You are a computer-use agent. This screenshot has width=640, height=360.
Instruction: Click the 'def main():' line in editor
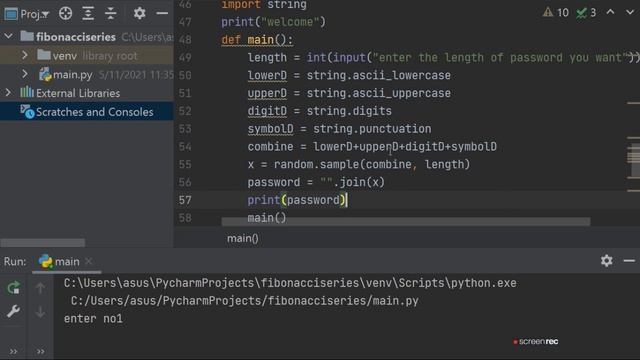[257, 40]
